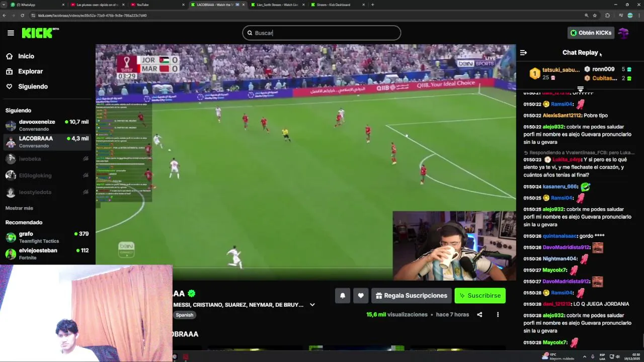
Task: Switch to Stream - Kick Dashboard tab
Action: click(338, 5)
